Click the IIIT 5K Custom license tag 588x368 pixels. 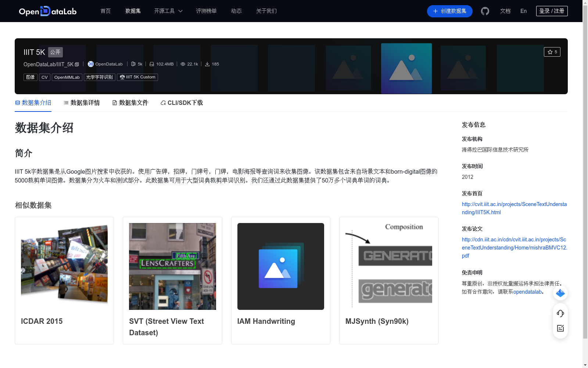coord(137,77)
